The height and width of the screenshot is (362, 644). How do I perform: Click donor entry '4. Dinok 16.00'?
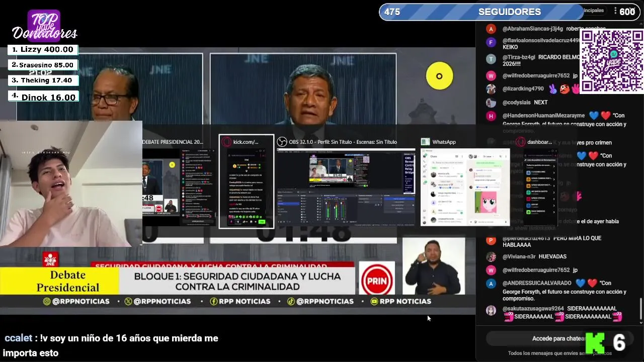tap(43, 97)
